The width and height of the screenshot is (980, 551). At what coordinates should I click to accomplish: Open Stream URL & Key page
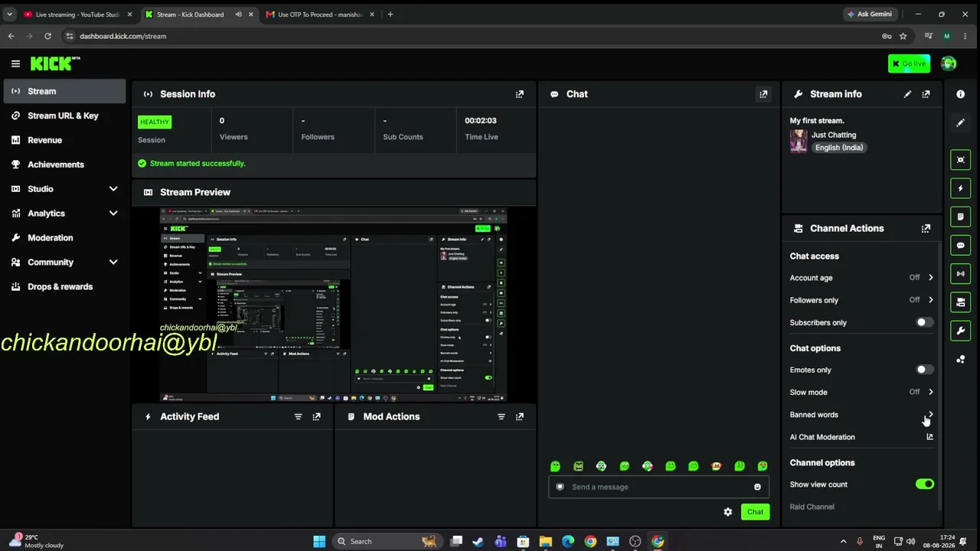pos(64,116)
